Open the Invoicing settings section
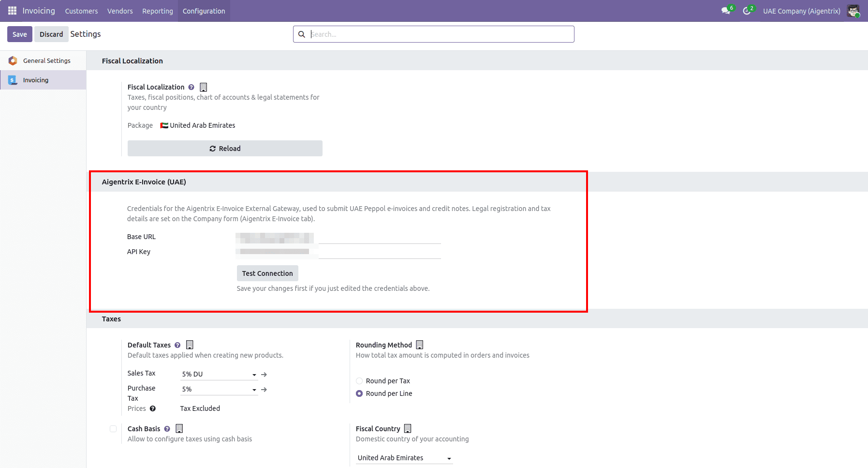This screenshot has width=868, height=468. pos(43,80)
